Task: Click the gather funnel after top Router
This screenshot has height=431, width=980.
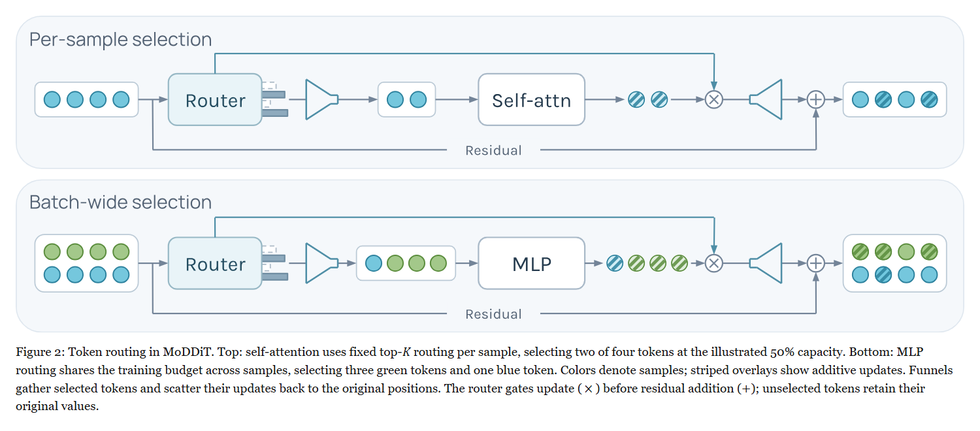Action: (322, 100)
